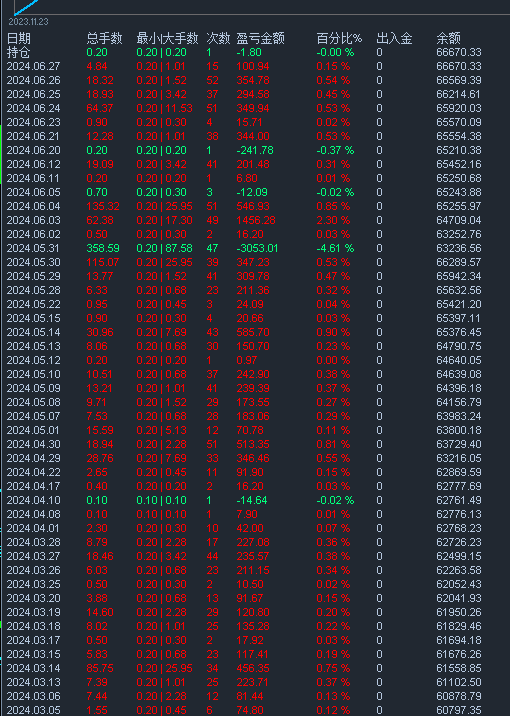
Task: Select the 2024.06.27 date entry
Action: (33, 67)
